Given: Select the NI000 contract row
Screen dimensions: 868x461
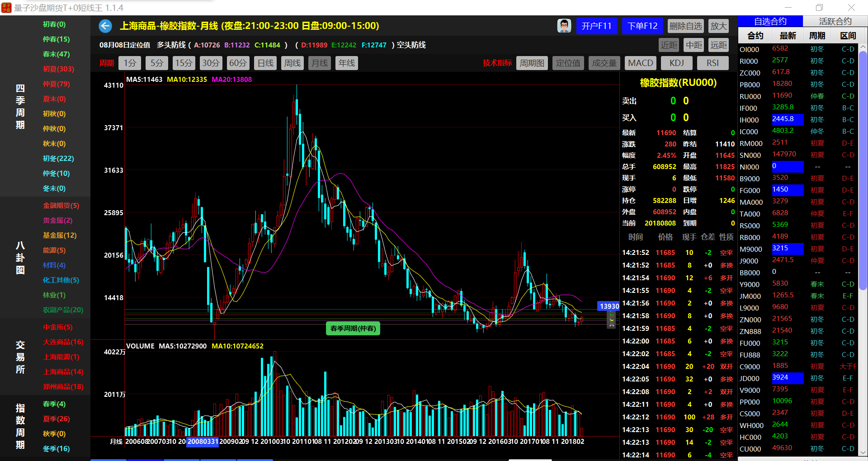Looking at the screenshot, I should pyautogui.click(x=798, y=166).
